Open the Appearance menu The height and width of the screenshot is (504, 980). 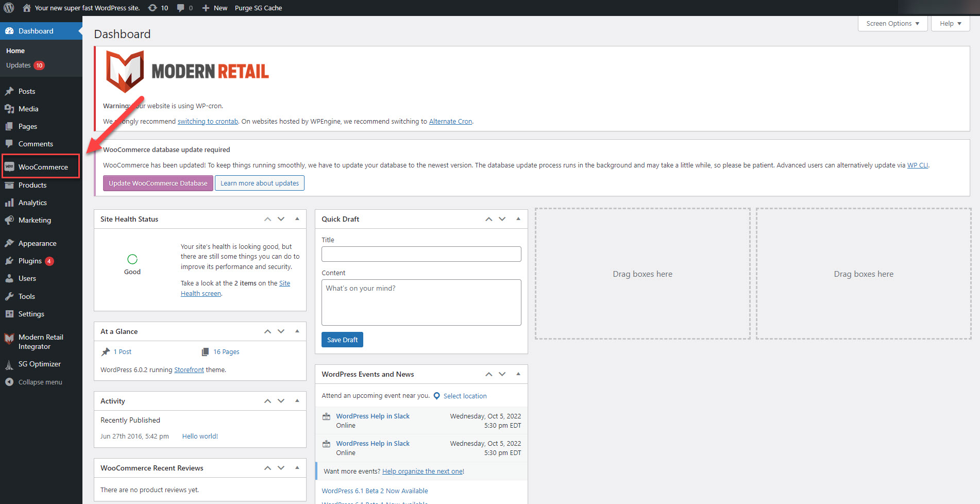click(x=41, y=243)
